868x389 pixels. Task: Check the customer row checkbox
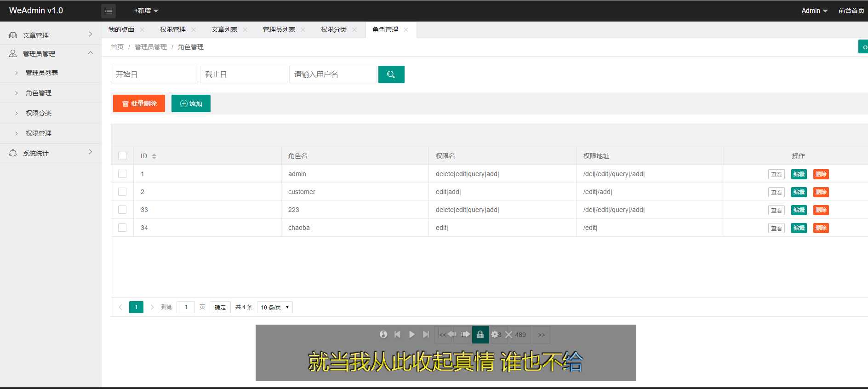(122, 192)
